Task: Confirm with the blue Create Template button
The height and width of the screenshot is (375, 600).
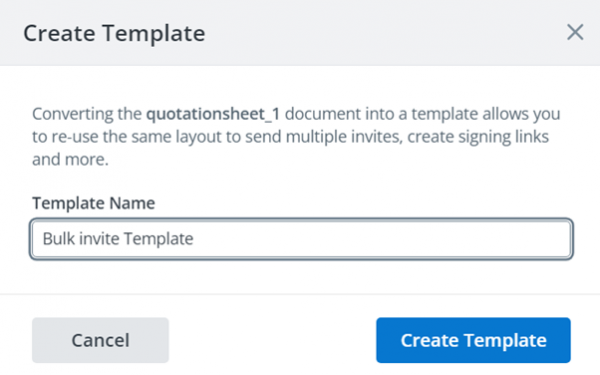Action: pos(473,340)
